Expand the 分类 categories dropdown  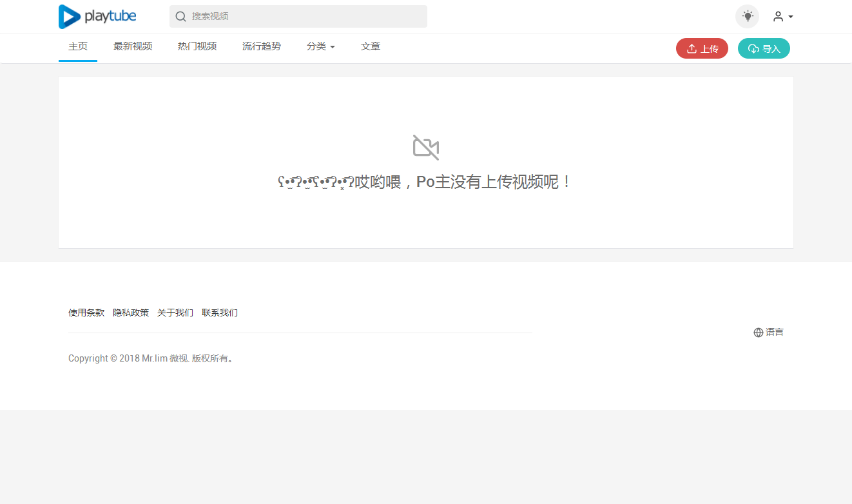pyautogui.click(x=320, y=46)
